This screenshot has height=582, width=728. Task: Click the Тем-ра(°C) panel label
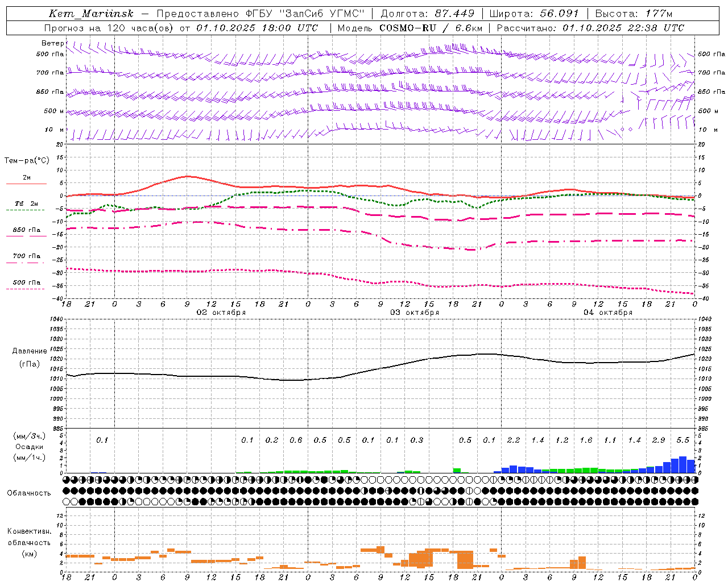pyautogui.click(x=27, y=160)
